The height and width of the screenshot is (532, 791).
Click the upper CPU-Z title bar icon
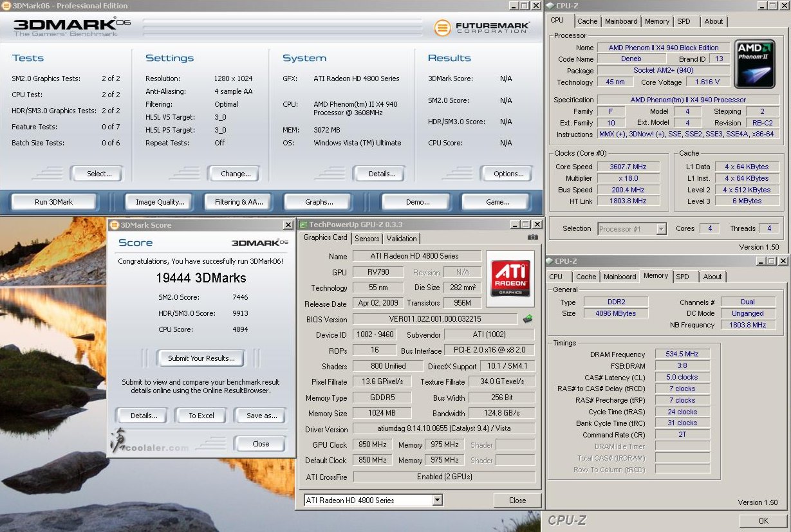550,6
